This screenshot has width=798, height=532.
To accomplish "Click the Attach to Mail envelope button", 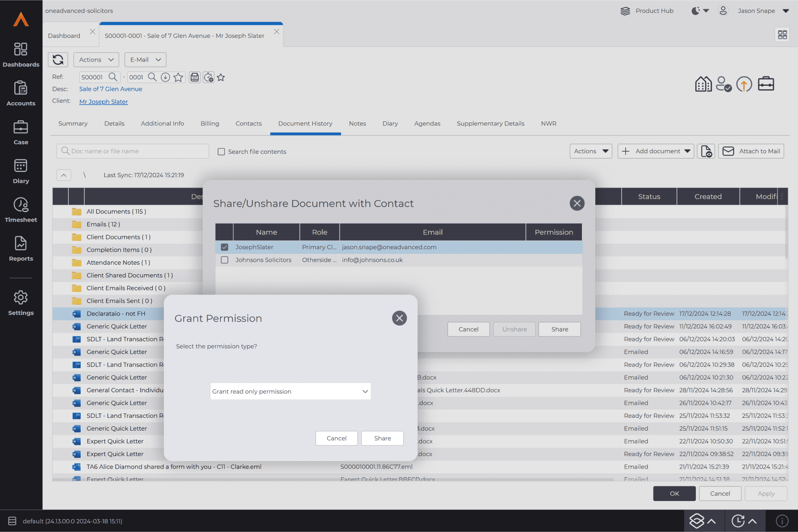I will tap(751, 151).
